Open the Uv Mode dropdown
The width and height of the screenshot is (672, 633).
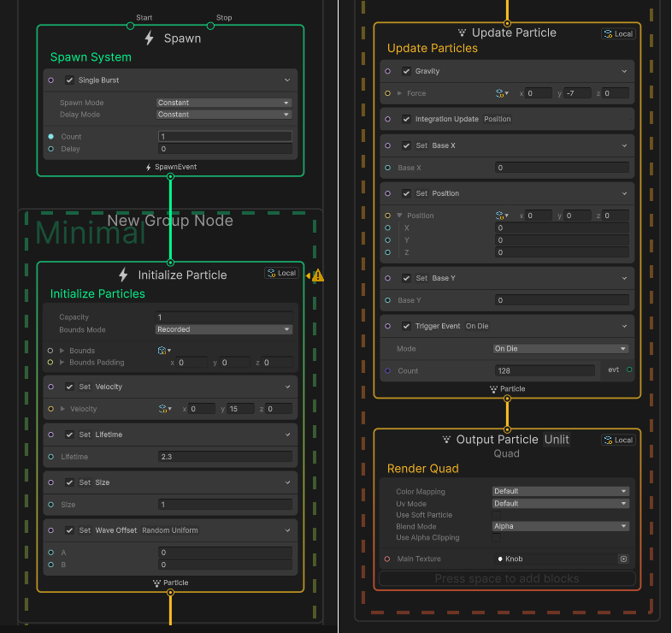561,504
